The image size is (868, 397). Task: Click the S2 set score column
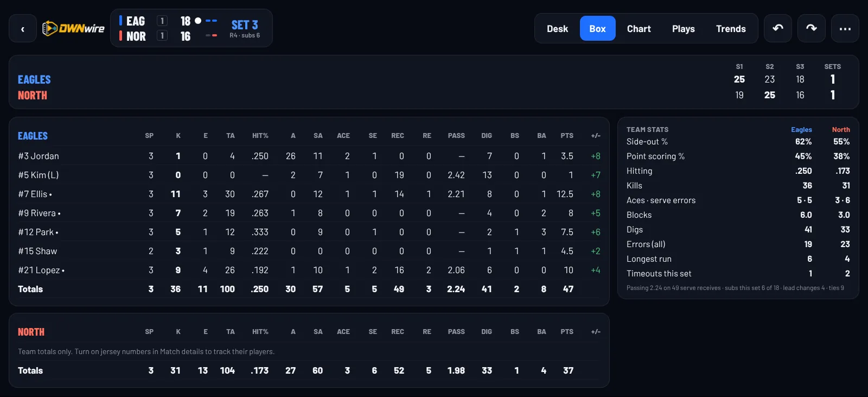(x=770, y=81)
